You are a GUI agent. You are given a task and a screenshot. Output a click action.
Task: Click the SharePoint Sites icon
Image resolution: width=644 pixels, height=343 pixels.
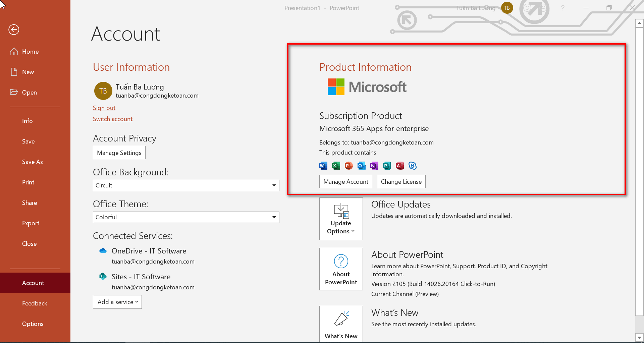click(103, 276)
